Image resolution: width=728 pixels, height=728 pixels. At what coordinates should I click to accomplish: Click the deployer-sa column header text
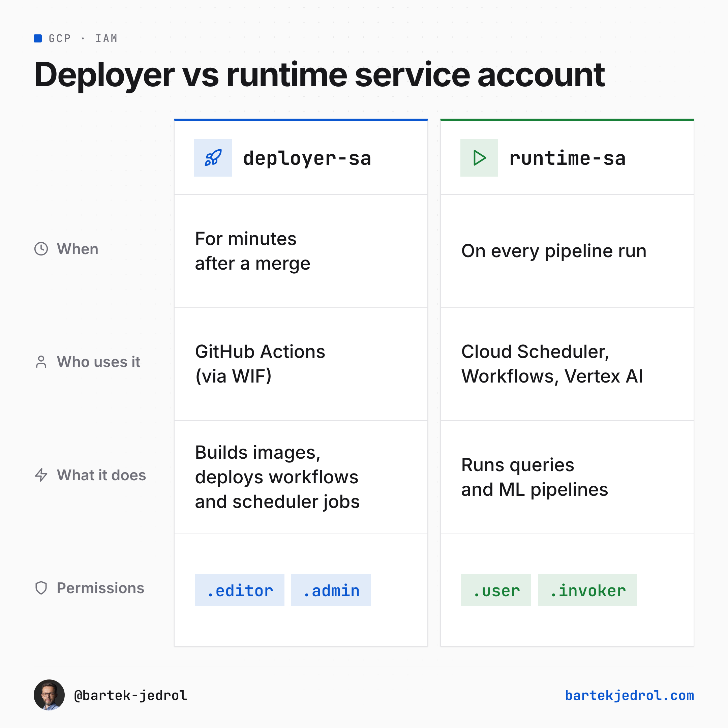click(307, 158)
